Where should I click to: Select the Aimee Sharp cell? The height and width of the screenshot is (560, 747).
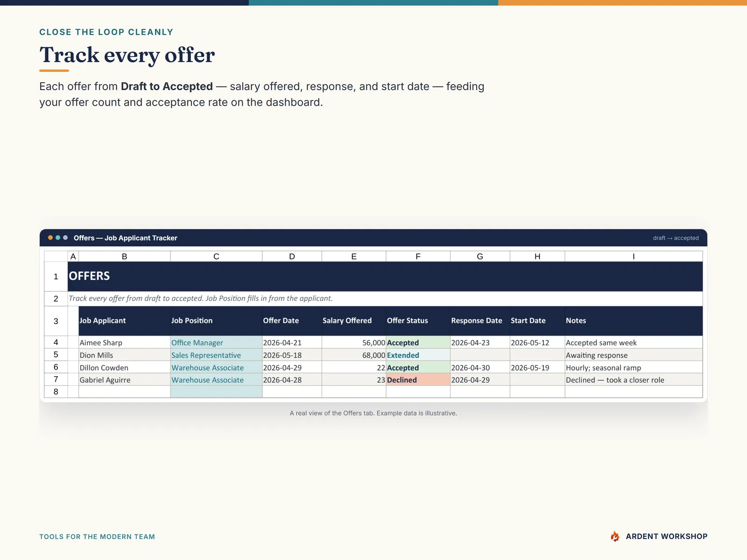125,343
